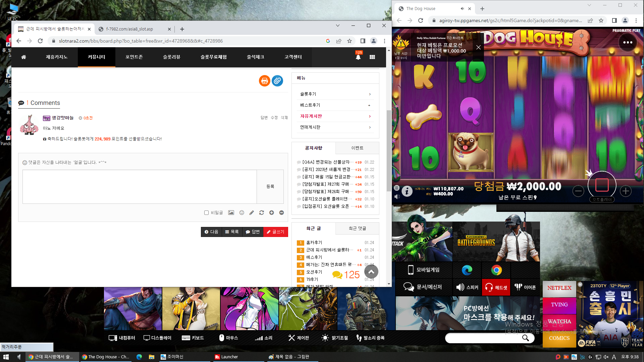Select the 헤드셋 audio output option
The height and width of the screenshot is (362, 644).
(x=496, y=287)
